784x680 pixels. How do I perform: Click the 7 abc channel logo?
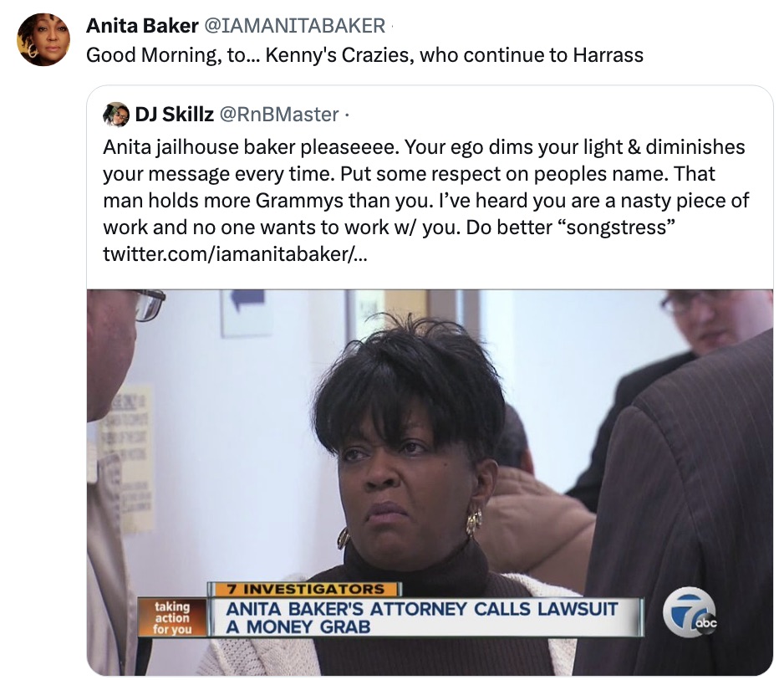coord(690,615)
